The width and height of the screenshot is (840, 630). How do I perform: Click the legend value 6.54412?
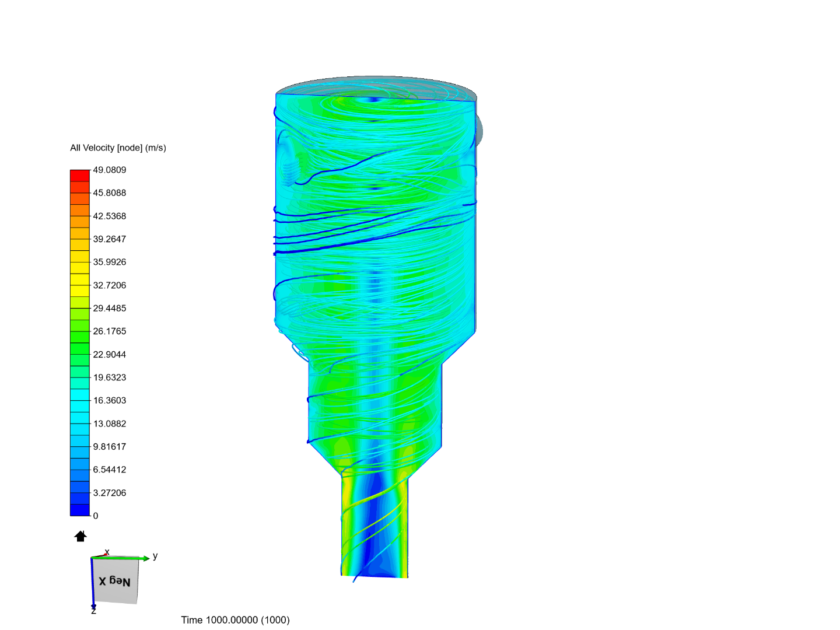pos(110,470)
